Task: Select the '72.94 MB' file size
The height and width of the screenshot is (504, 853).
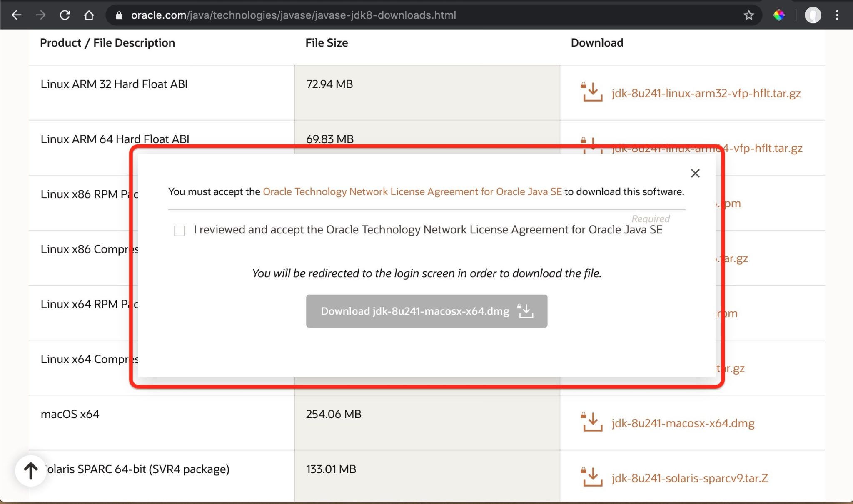Action: [329, 84]
